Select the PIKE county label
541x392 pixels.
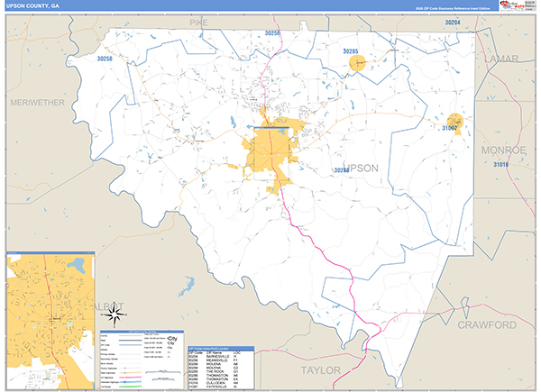[x=198, y=23]
